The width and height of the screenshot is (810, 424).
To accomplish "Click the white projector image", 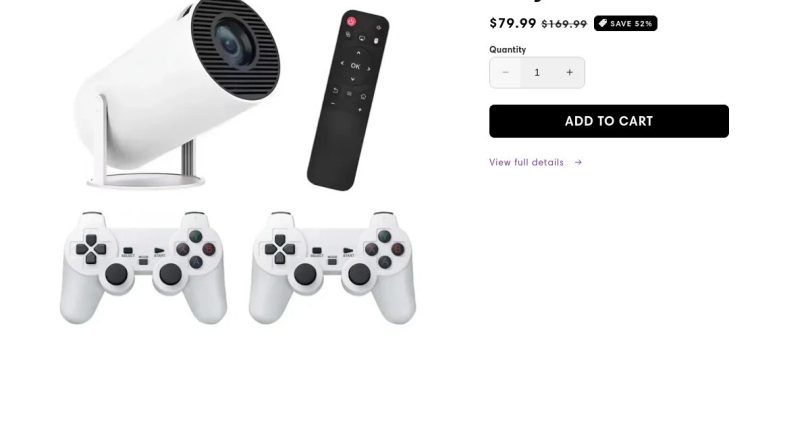I will [x=178, y=93].
